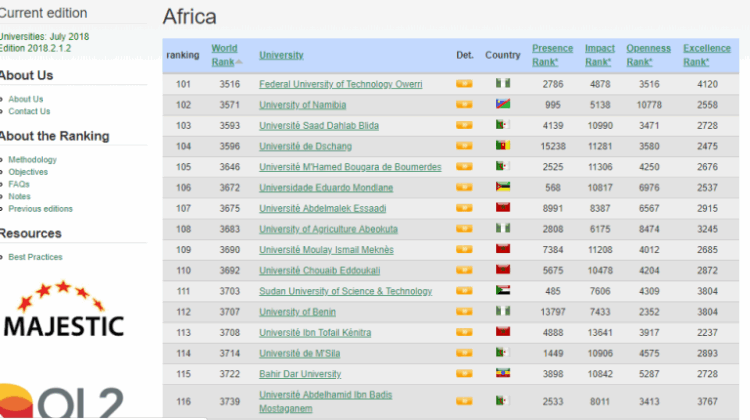Open Sudan University of Science & Technology link
Viewport: 750px width, 420px height.
pyautogui.click(x=345, y=291)
